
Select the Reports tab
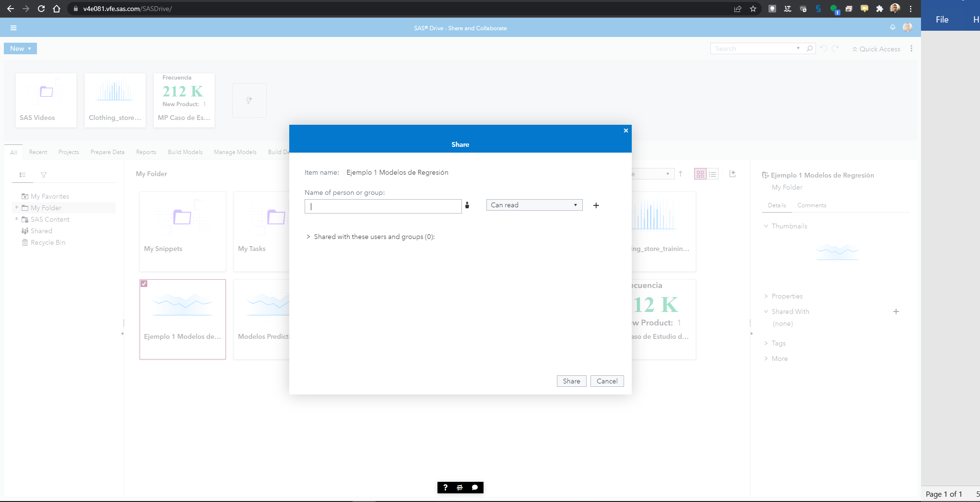click(146, 152)
